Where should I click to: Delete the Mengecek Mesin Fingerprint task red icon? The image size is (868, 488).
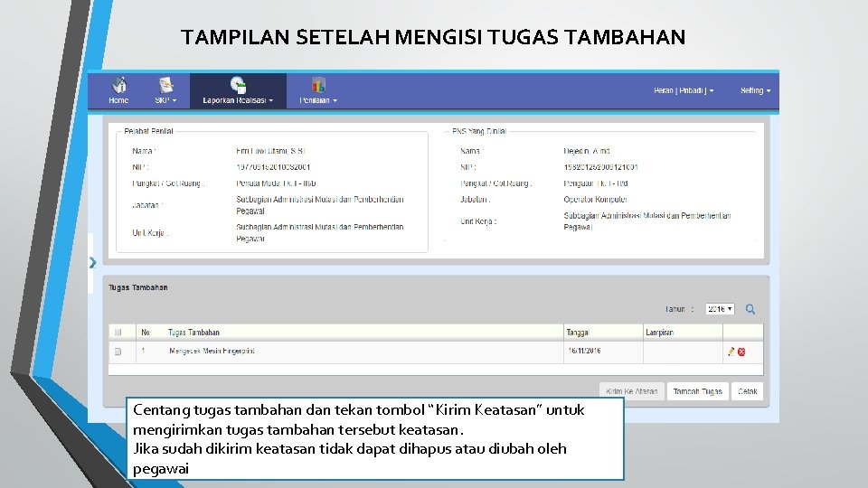point(741,352)
